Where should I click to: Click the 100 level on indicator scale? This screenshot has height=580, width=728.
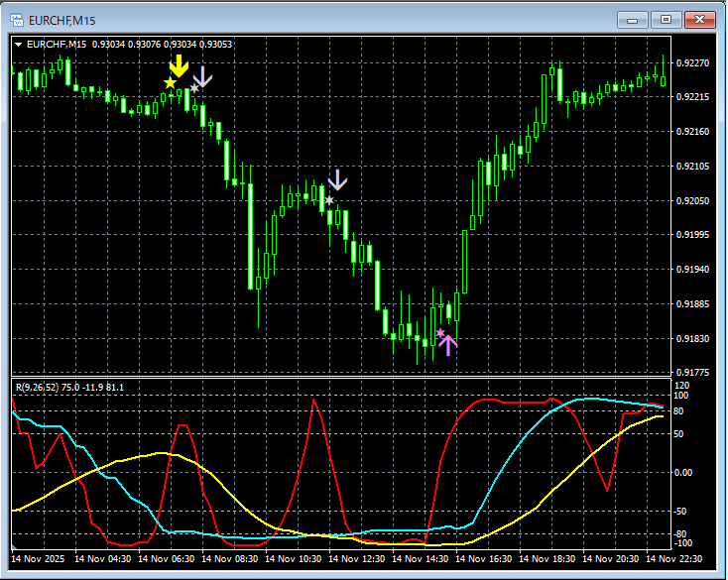pos(681,396)
